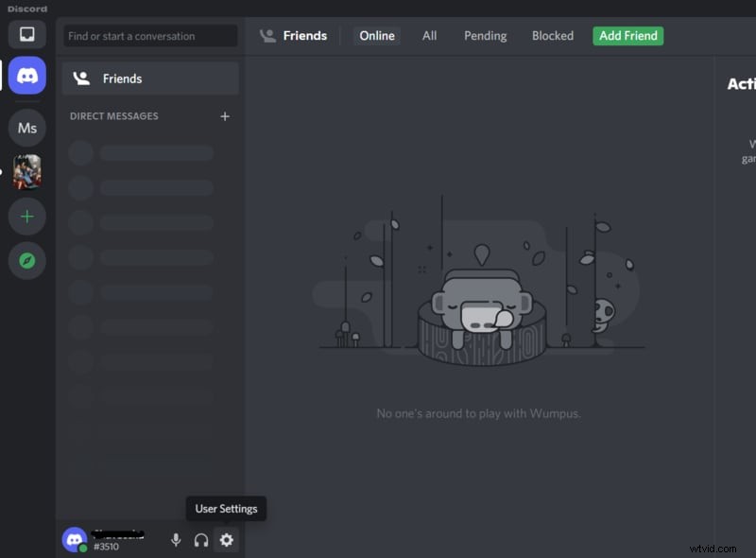Select the Explore public servers compass icon
Screen dimensions: 756x558
pos(26,261)
